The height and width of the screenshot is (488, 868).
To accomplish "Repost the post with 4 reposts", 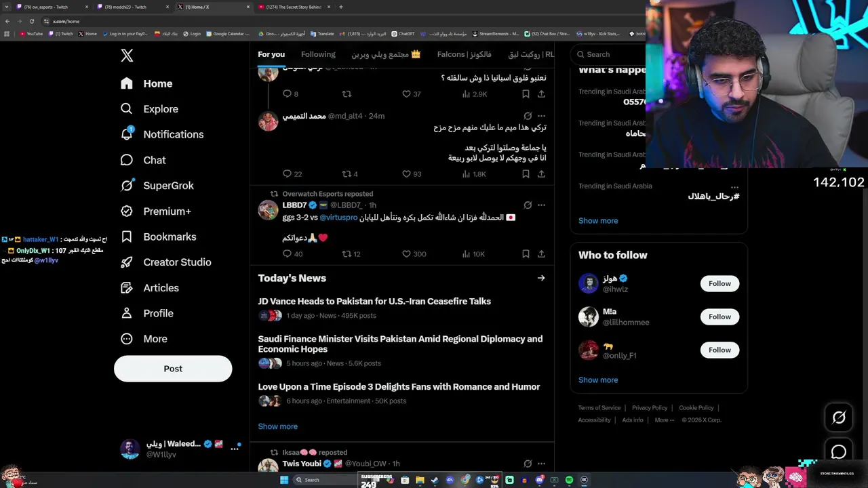I will [x=350, y=174].
